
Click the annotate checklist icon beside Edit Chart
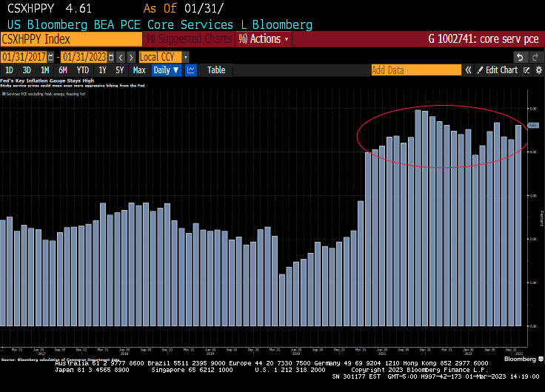[527, 70]
